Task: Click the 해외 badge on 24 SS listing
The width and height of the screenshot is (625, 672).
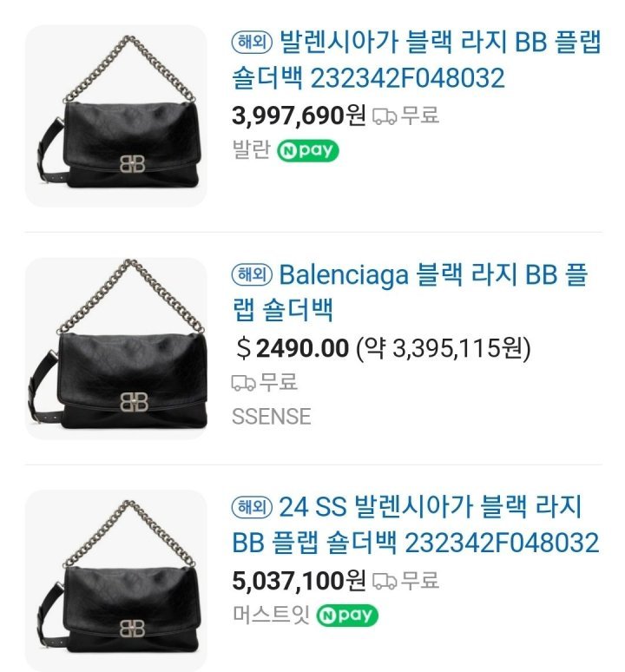Action: (252, 507)
